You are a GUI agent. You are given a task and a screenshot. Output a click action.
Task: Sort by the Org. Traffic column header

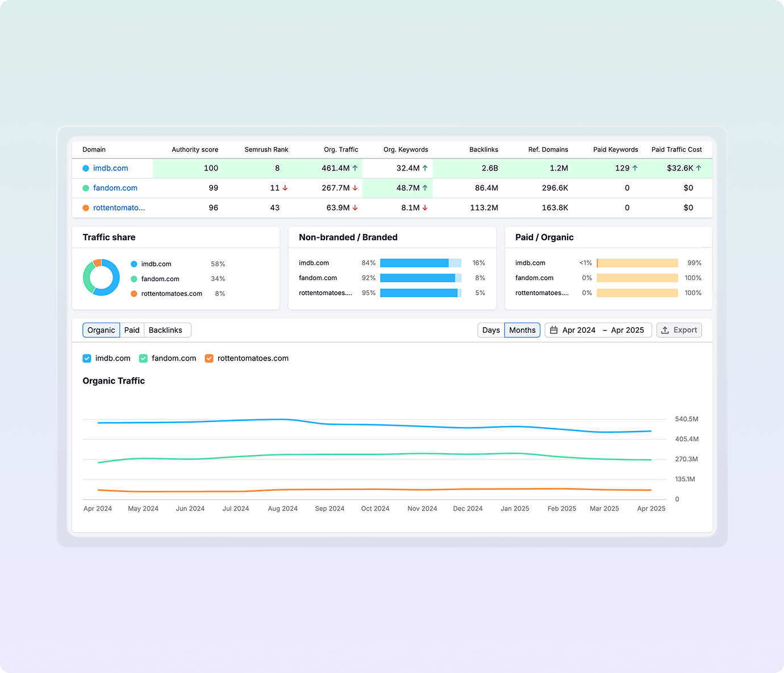point(341,149)
